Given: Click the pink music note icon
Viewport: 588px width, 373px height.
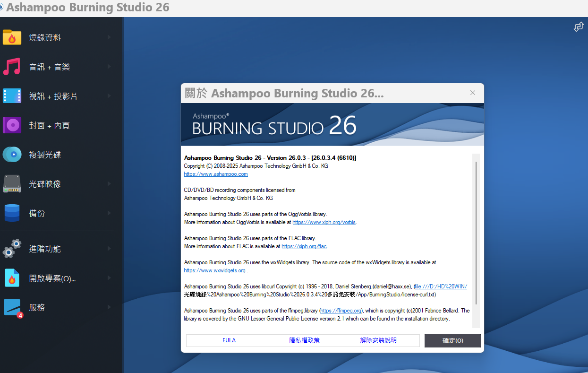Looking at the screenshot, I should [12, 67].
